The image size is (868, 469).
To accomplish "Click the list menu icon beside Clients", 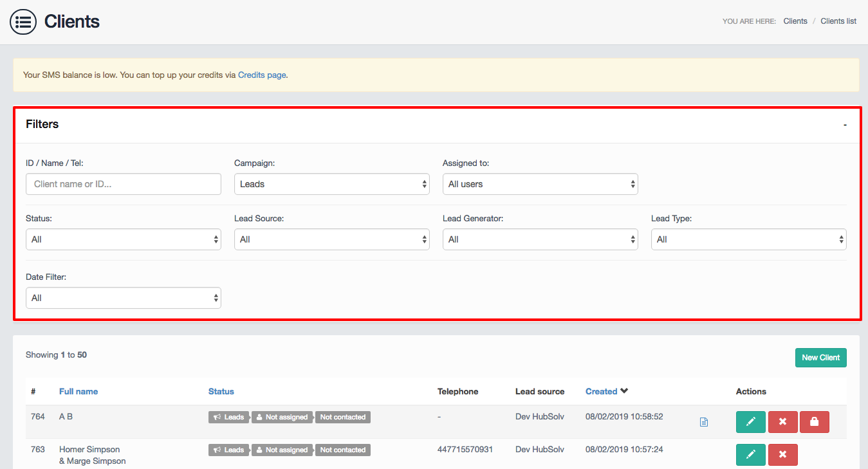I will pyautogui.click(x=23, y=22).
